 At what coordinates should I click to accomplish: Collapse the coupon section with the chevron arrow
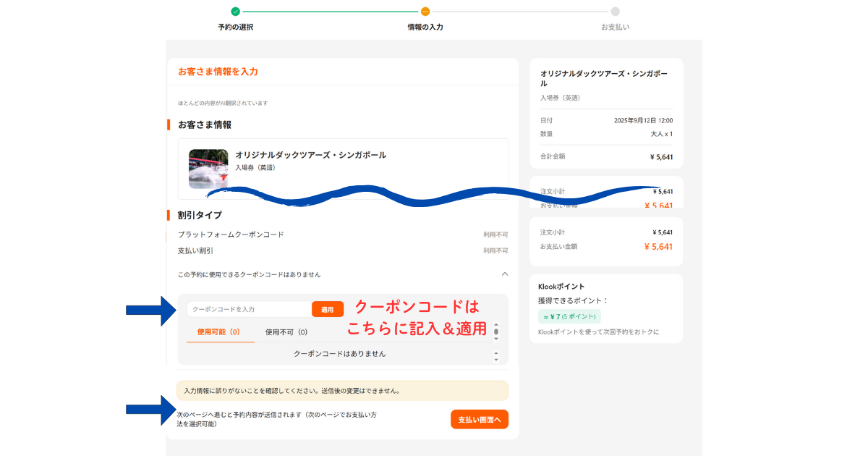[x=505, y=274]
